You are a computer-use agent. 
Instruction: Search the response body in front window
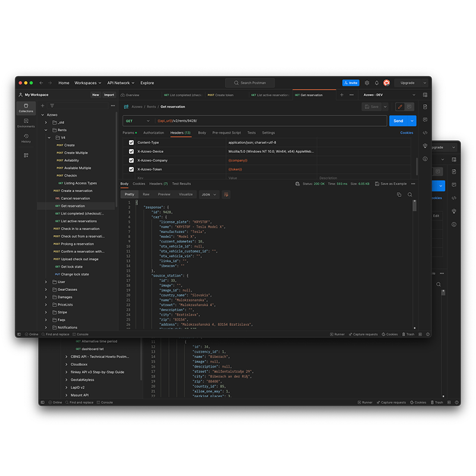(410, 195)
